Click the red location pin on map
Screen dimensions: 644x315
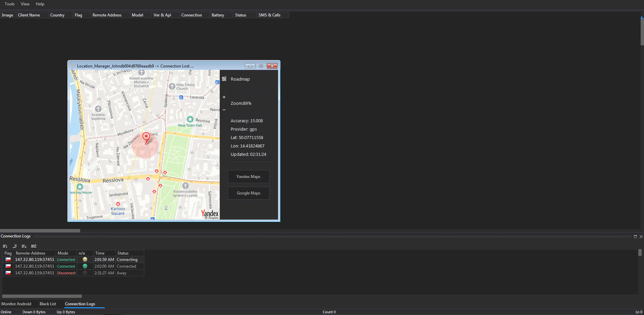[x=146, y=138]
